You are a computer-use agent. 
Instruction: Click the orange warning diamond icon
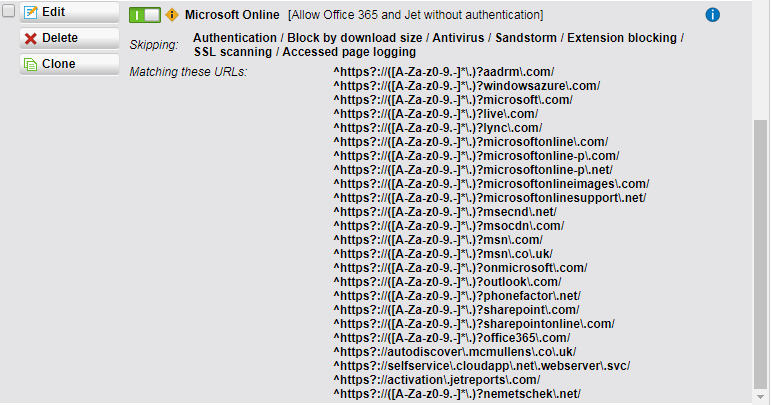click(x=172, y=15)
